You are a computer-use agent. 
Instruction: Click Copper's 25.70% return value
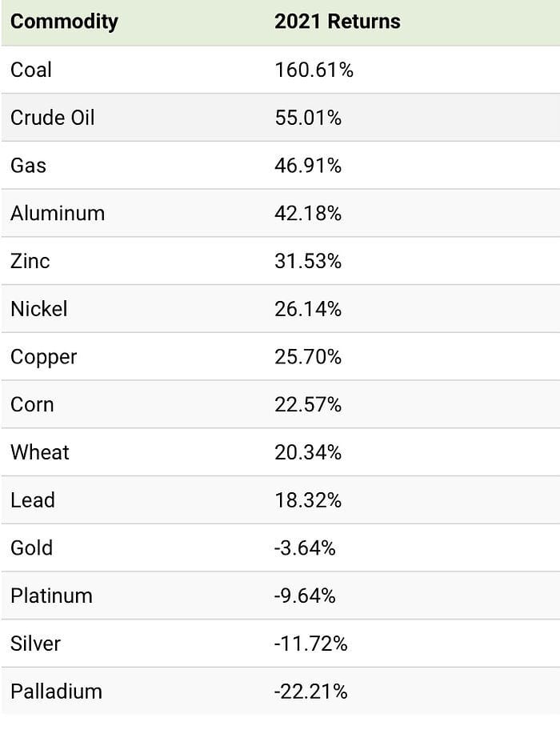pyautogui.click(x=308, y=357)
